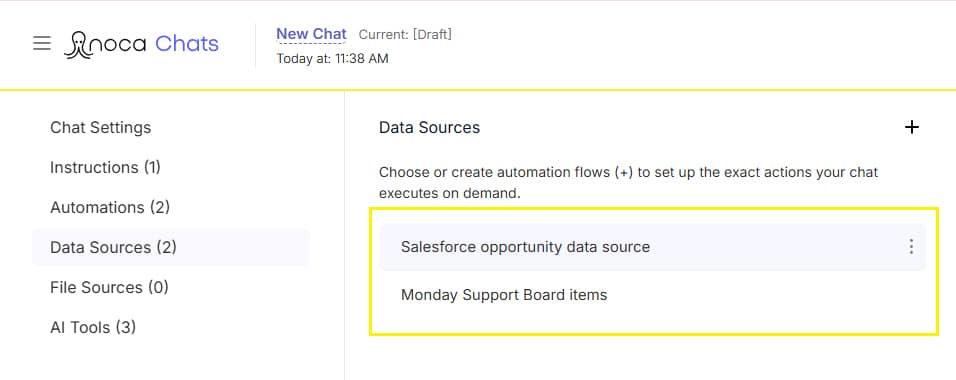Click the noca octopus logo

[78, 45]
